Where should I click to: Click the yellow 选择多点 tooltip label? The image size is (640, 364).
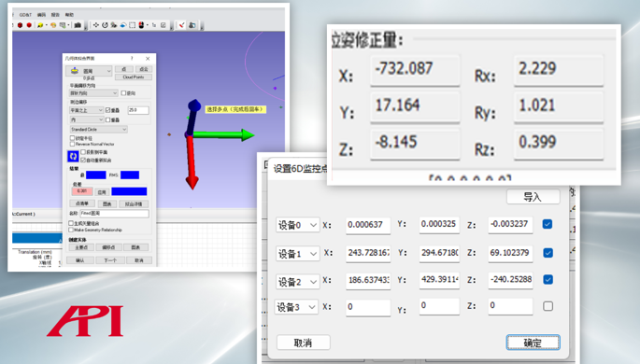point(236,109)
